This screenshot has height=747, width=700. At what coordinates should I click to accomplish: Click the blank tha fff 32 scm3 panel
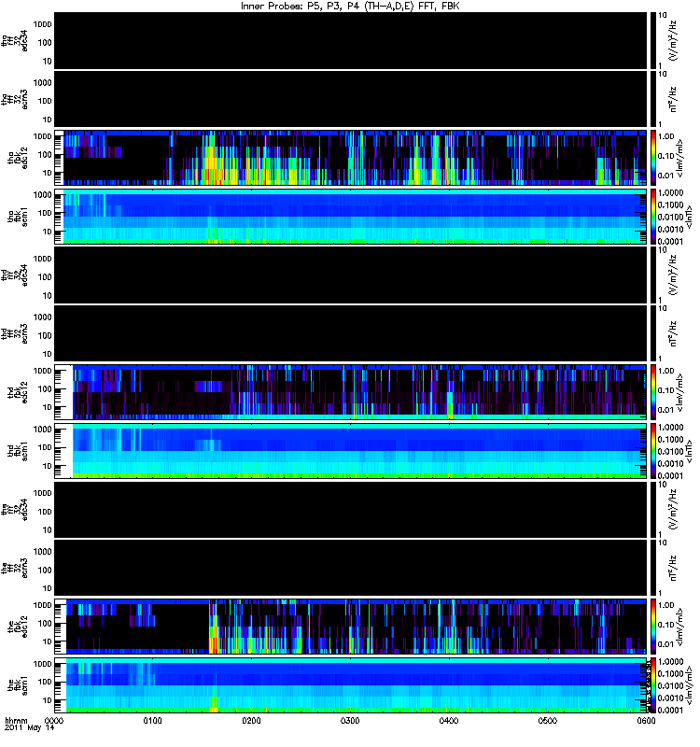point(350,100)
